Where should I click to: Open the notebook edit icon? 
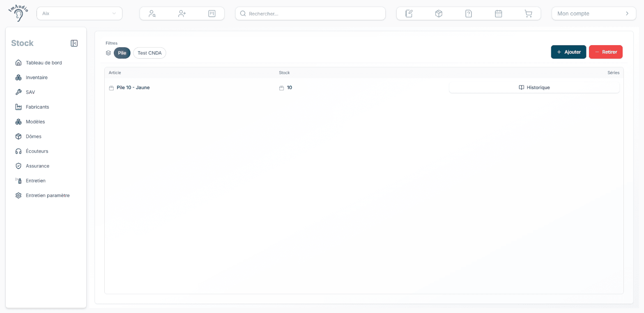(409, 14)
